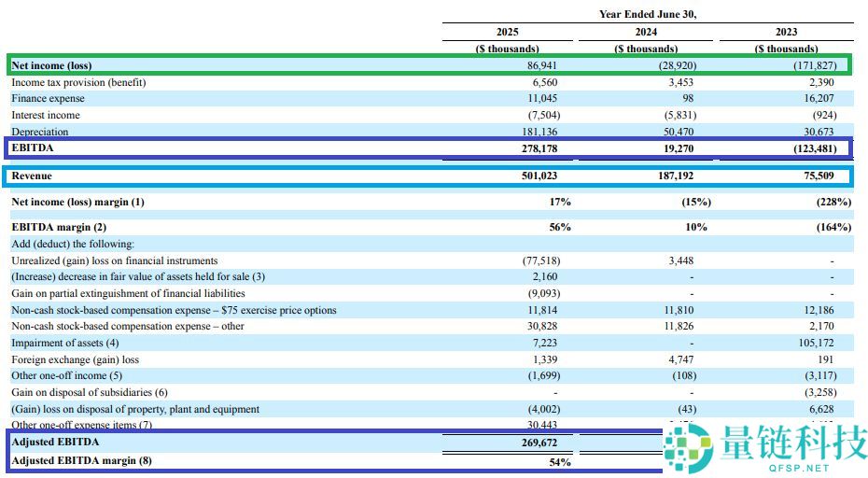
Task: Select the Net income (loss) row label
Action: (x=51, y=66)
